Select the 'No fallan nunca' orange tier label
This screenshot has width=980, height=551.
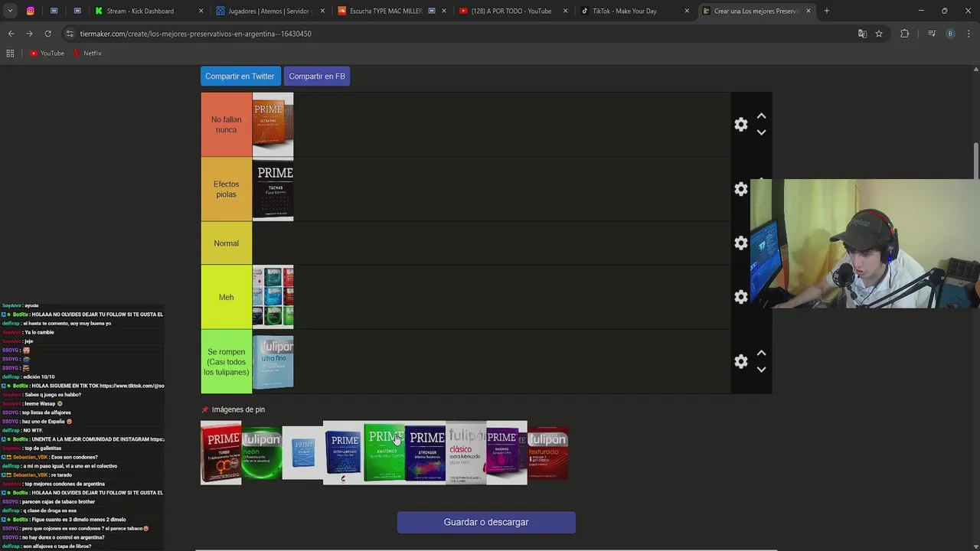pyautogui.click(x=226, y=125)
